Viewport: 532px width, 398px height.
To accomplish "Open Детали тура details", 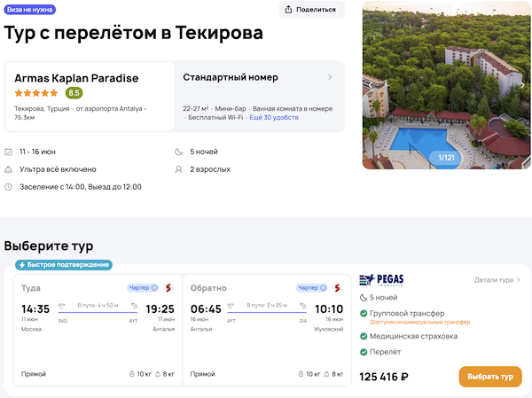I will click(497, 280).
